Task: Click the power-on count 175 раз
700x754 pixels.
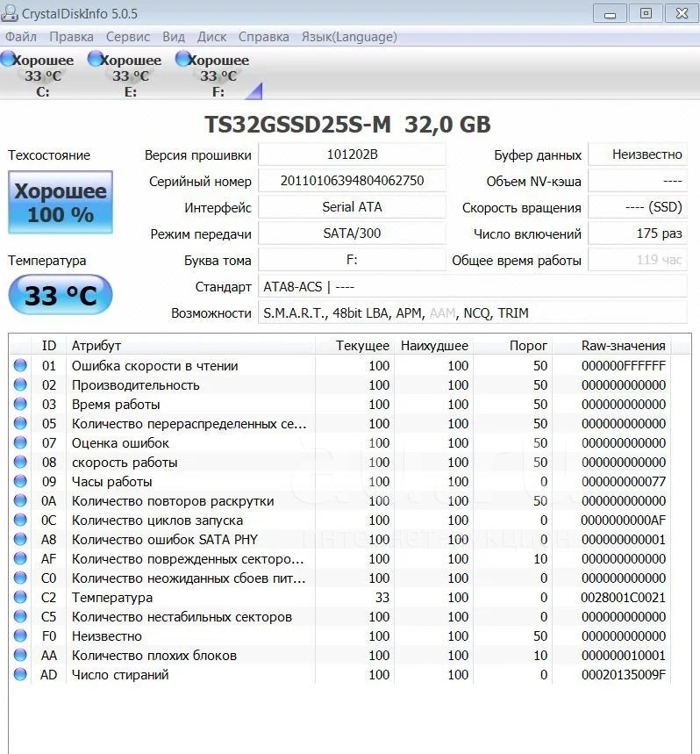Action: point(638,233)
